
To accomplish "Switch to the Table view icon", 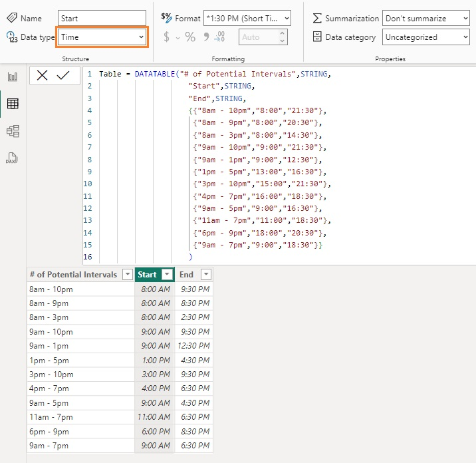I will 13,104.
